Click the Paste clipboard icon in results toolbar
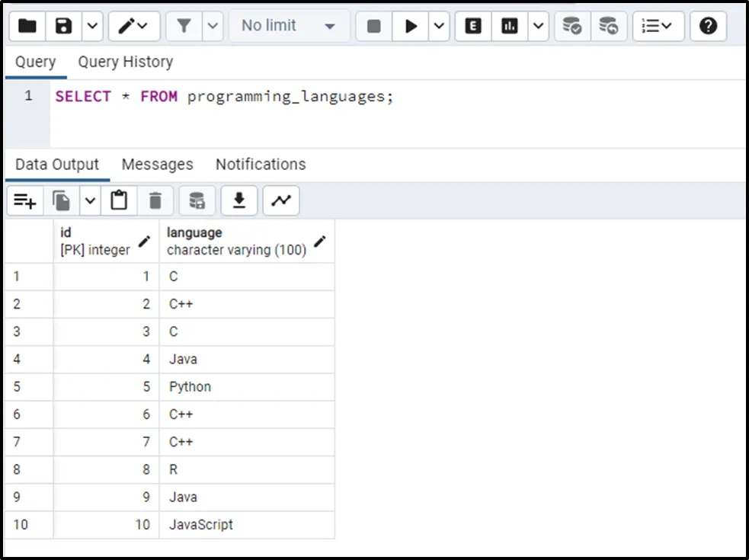The width and height of the screenshot is (749, 560). [x=119, y=200]
